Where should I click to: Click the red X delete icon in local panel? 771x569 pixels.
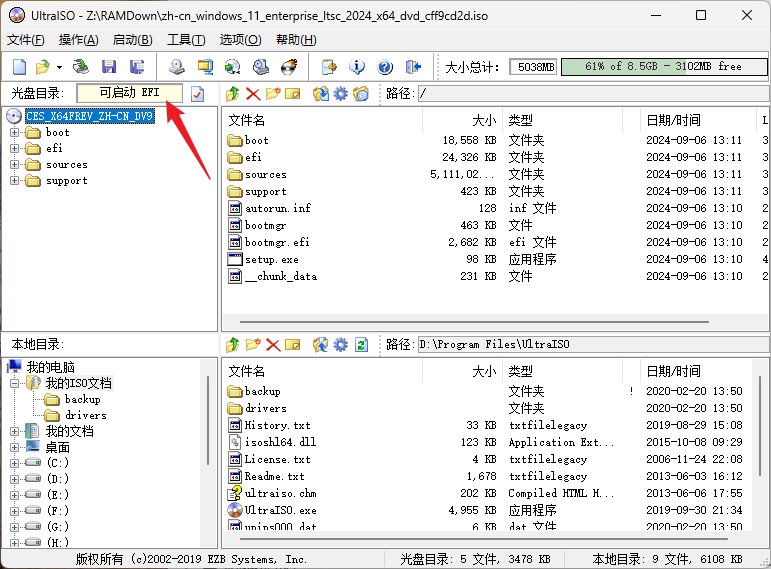click(x=273, y=345)
